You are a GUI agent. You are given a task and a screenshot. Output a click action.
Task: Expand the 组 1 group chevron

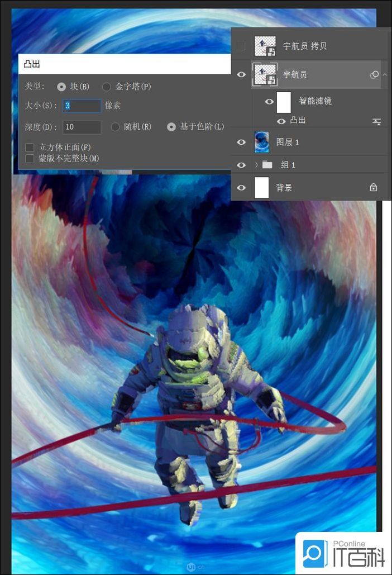point(256,165)
